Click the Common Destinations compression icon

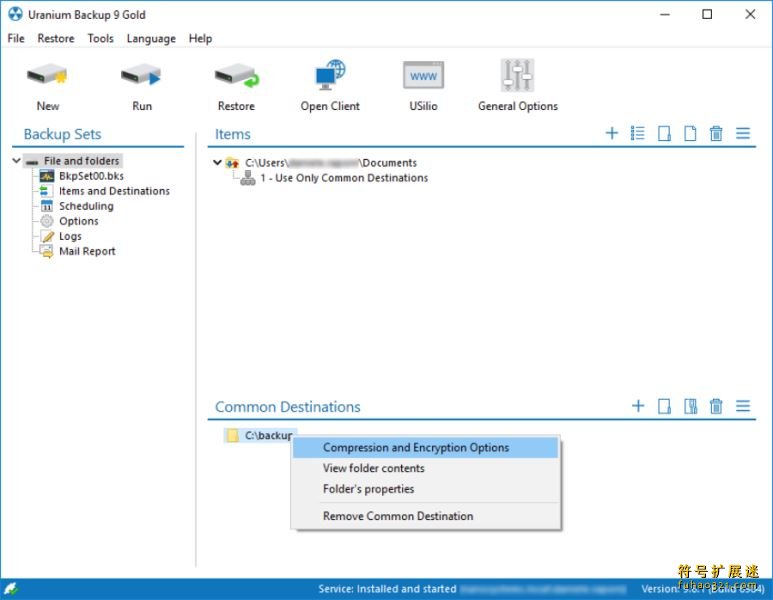pos(690,406)
